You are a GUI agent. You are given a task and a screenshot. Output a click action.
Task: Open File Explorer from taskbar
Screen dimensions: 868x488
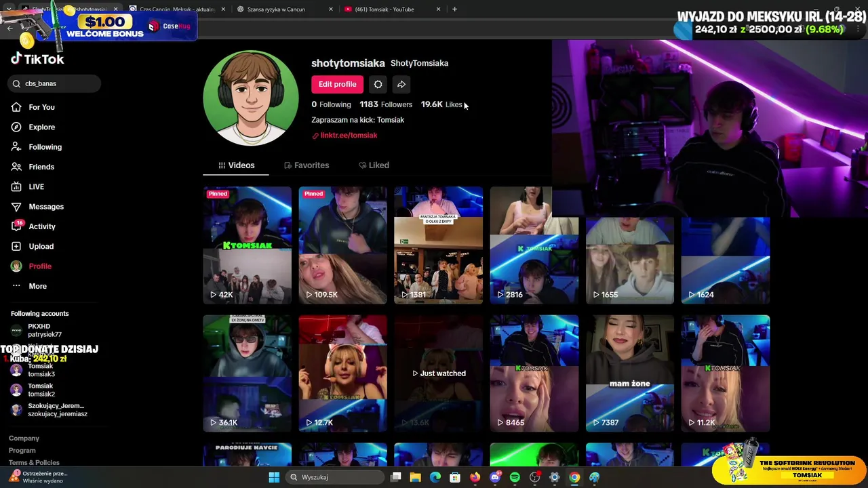coord(415,477)
